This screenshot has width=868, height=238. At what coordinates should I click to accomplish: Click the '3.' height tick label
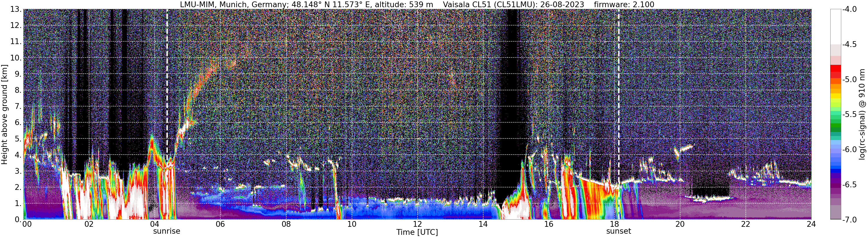point(18,171)
